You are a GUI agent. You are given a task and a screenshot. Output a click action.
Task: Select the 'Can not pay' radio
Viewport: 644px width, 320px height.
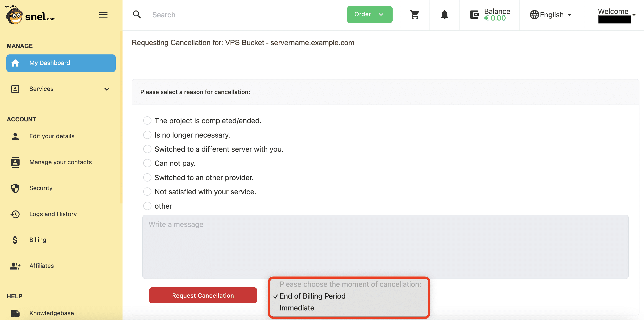coord(147,163)
